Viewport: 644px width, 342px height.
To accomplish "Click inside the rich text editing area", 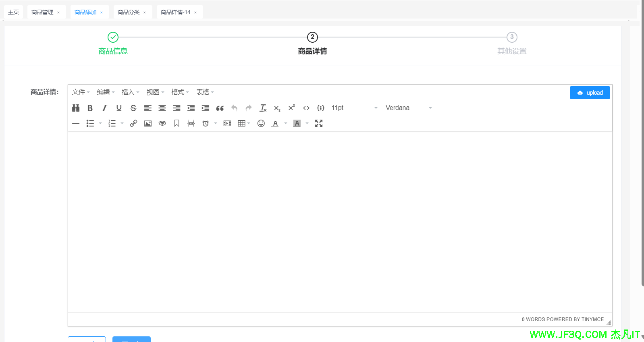I will [340, 222].
